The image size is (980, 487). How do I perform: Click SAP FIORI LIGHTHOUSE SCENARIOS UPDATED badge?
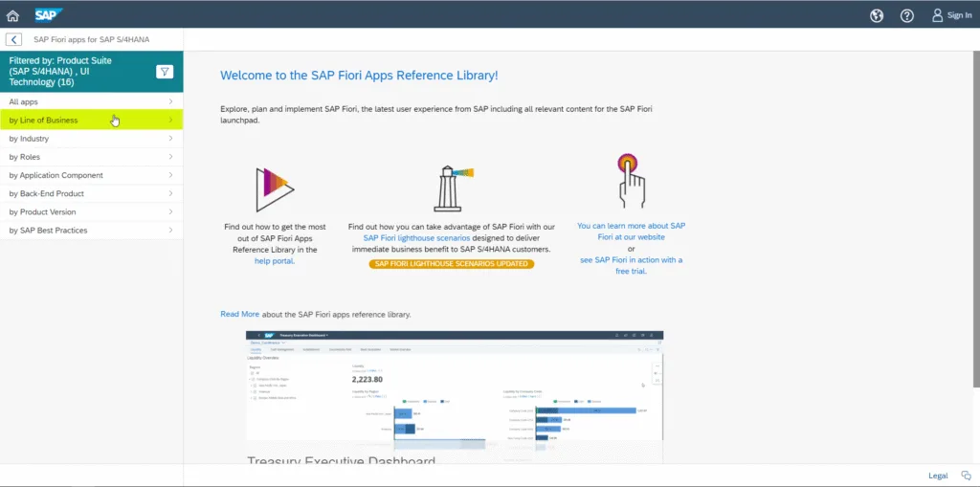[x=452, y=264]
